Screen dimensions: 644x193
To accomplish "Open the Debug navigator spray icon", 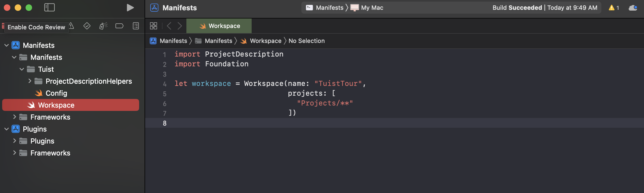I will pyautogui.click(x=103, y=26).
